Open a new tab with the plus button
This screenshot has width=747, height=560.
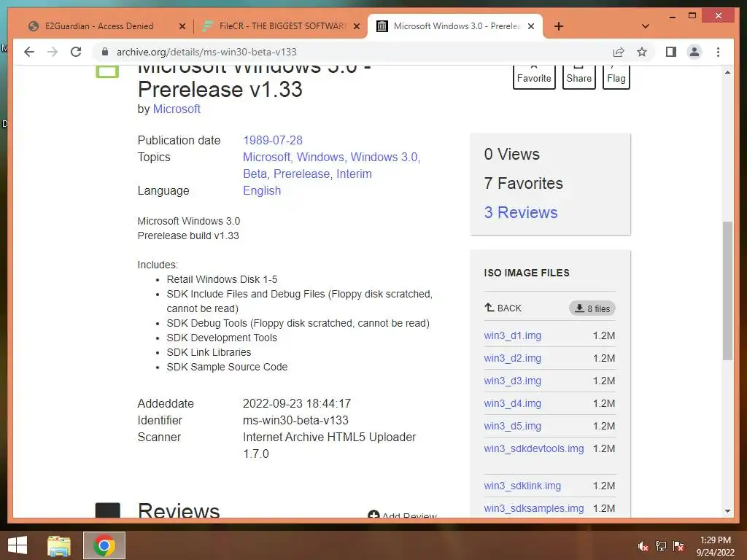click(x=559, y=26)
